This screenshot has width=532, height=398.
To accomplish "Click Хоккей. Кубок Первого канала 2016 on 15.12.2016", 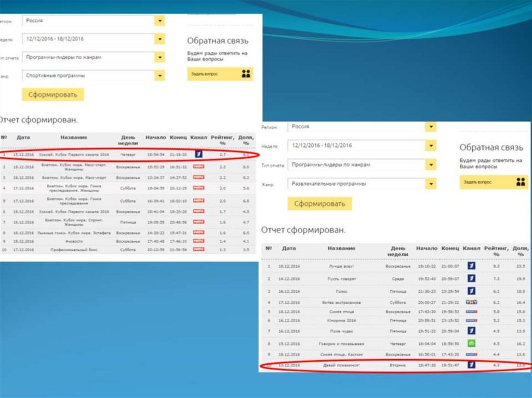I will 74,154.
